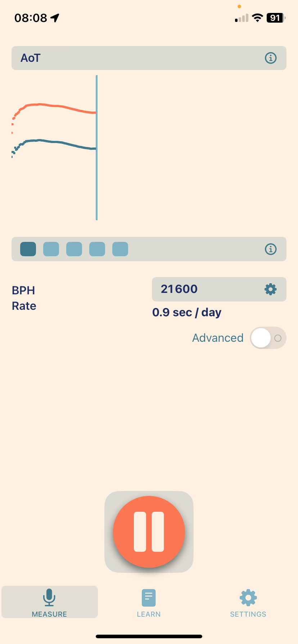Screen dimensions: 298x644
Task: Tap the info icon in AoT header
Action: [x=271, y=58]
